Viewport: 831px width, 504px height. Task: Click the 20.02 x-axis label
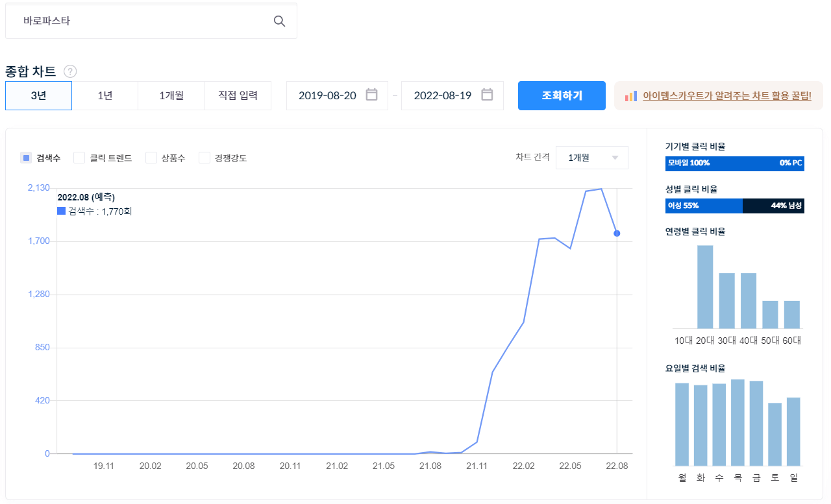click(x=150, y=466)
